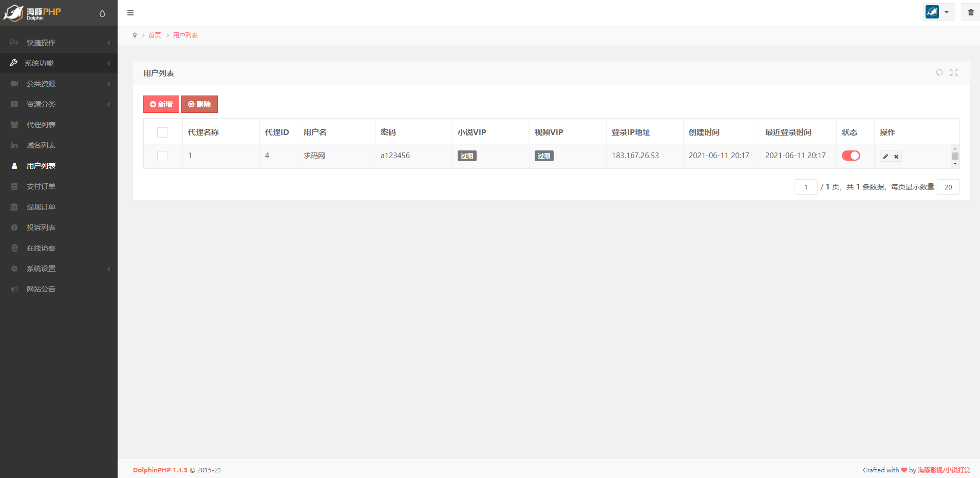Screen dimensions: 980x478
Task: Edit the 求码网 user with pencil icon
Action: pyautogui.click(x=885, y=157)
